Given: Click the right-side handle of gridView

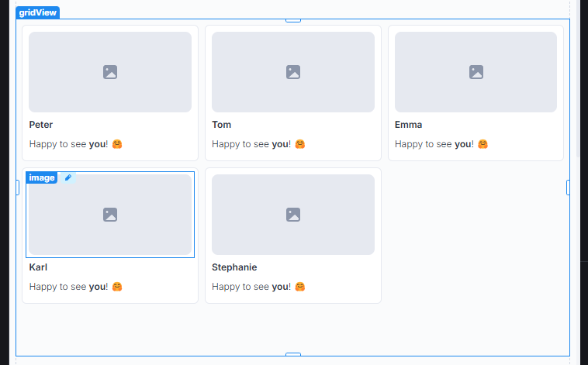Looking at the screenshot, I should point(568,188).
